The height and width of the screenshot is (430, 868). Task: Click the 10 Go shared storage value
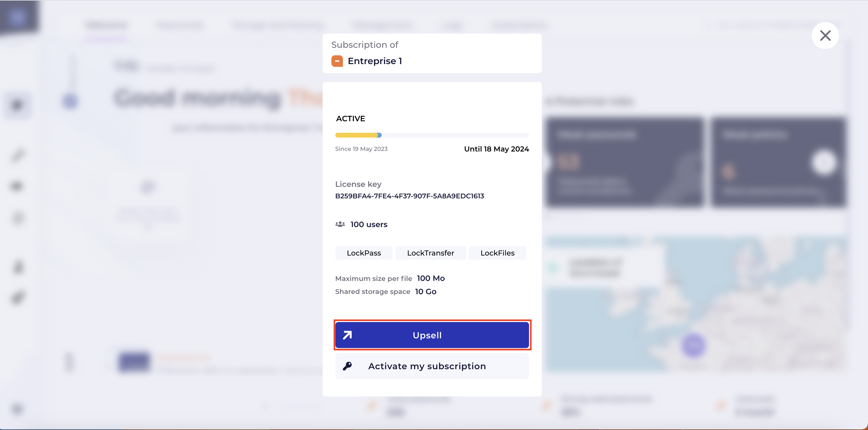[426, 292]
